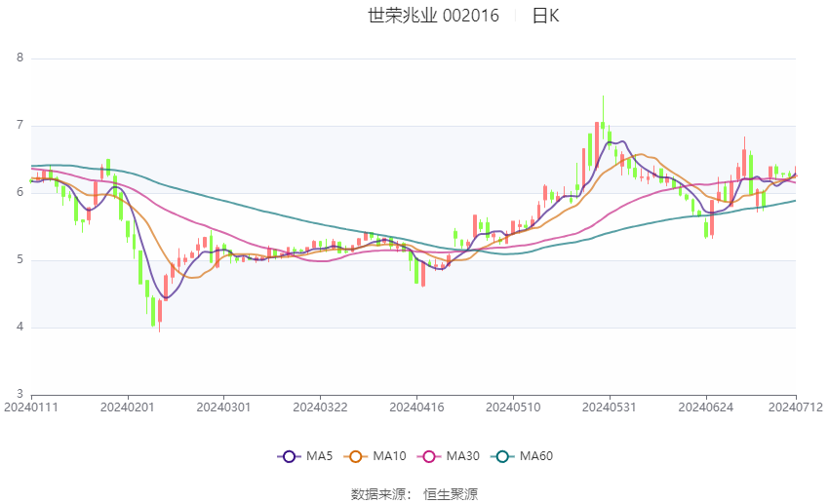The width and height of the screenshot is (829, 504).
Task: Click the y-axis value 3
Action: (20, 394)
